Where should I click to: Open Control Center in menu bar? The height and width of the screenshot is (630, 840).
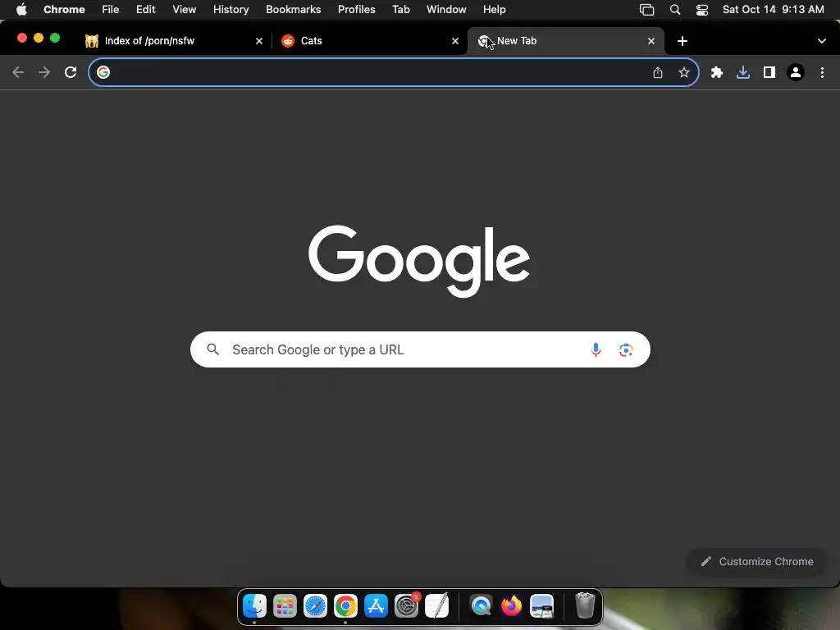pos(702,10)
